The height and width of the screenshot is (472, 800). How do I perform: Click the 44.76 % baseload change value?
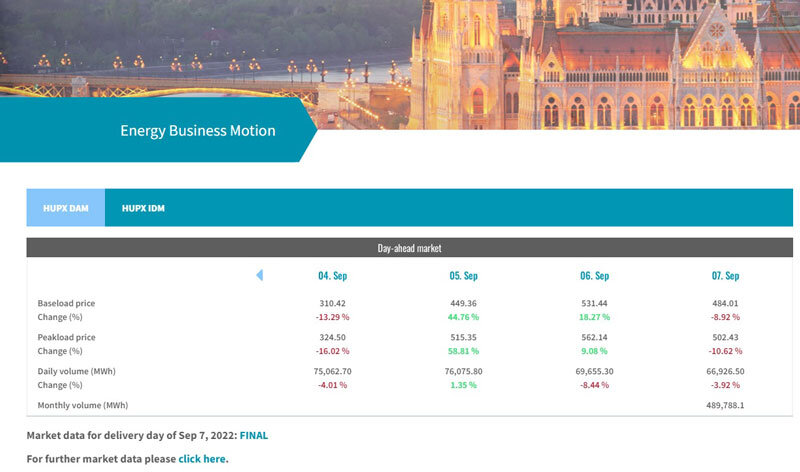pyautogui.click(x=464, y=317)
